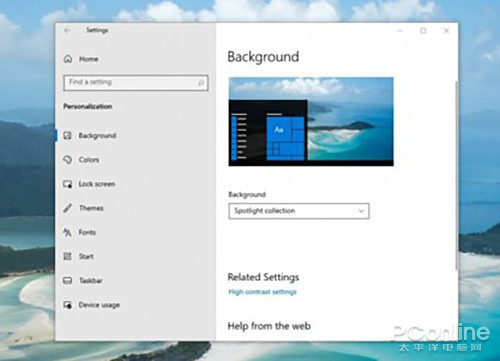The width and height of the screenshot is (500, 361).
Task: Click the Colors palette icon
Action: 68,160
